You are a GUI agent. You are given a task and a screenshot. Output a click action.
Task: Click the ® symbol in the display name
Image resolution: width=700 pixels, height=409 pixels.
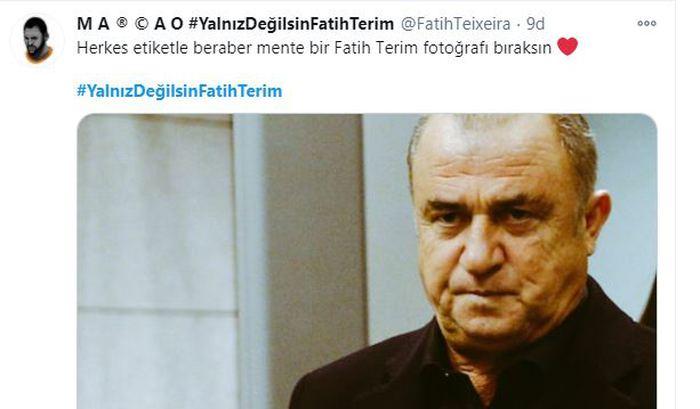pos(121,23)
